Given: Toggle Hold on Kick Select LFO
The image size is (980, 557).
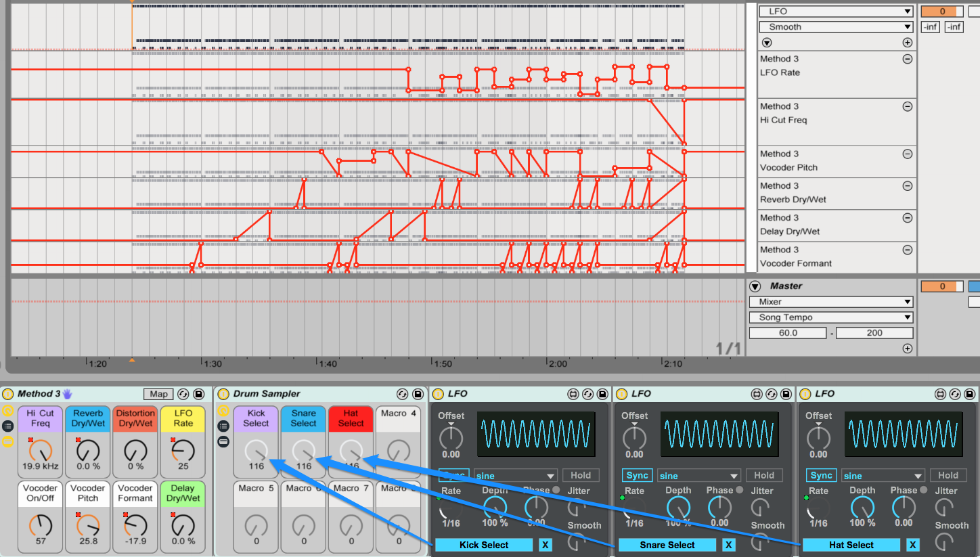Looking at the screenshot, I should point(580,475).
